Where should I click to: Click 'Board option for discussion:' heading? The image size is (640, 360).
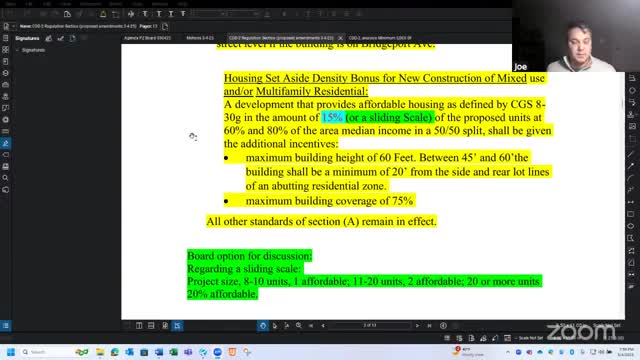[249, 256]
